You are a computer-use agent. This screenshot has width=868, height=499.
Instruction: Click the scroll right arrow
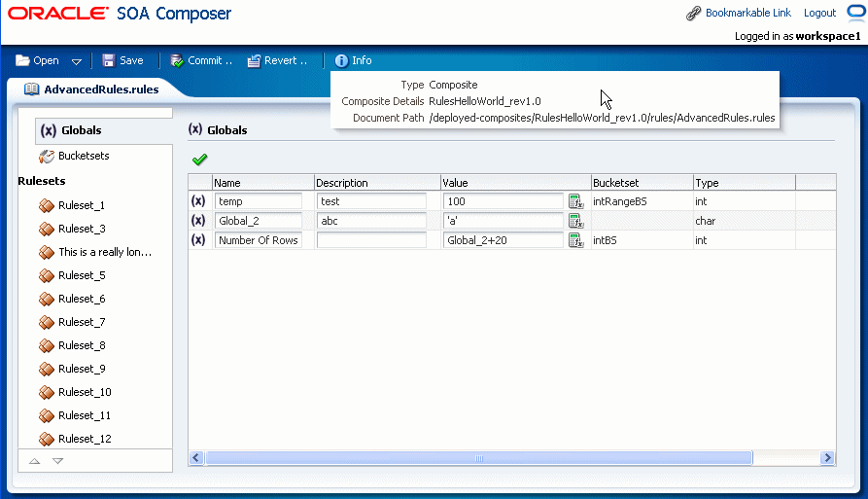[x=827, y=458]
